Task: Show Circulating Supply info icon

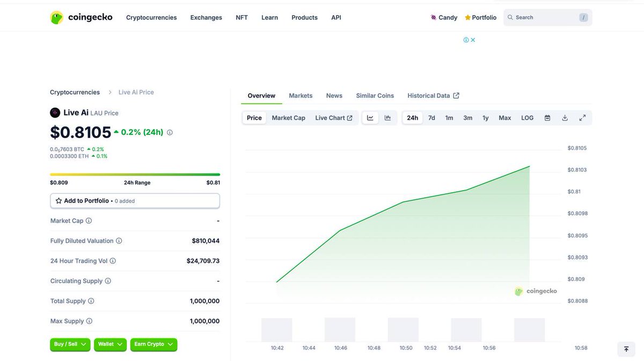Action: point(108,281)
